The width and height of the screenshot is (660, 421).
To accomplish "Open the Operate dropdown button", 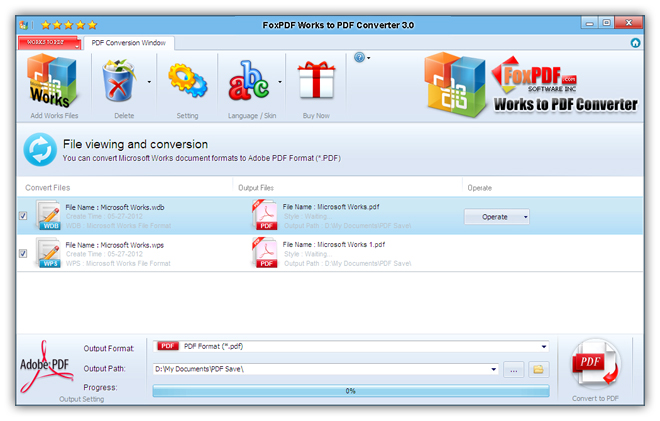I will [497, 217].
